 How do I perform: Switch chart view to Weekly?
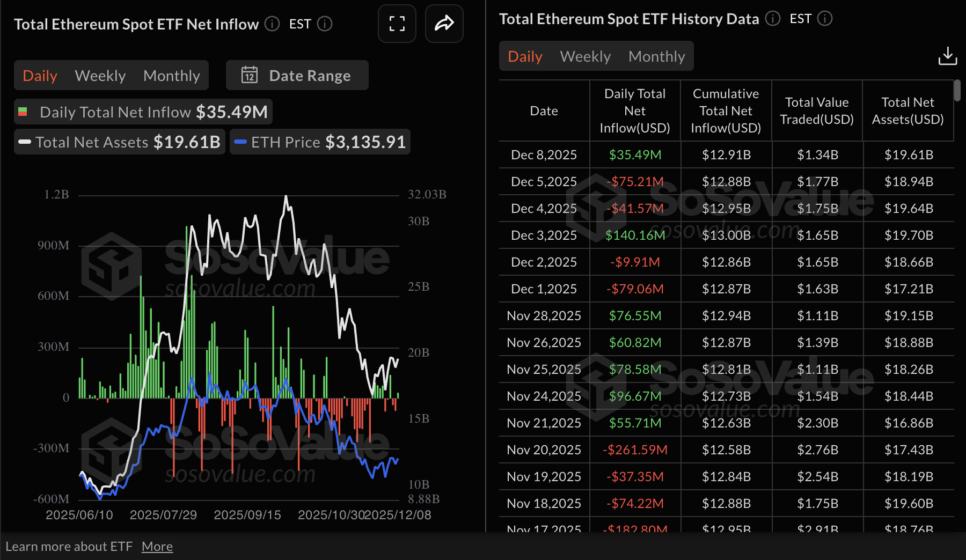(100, 75)
